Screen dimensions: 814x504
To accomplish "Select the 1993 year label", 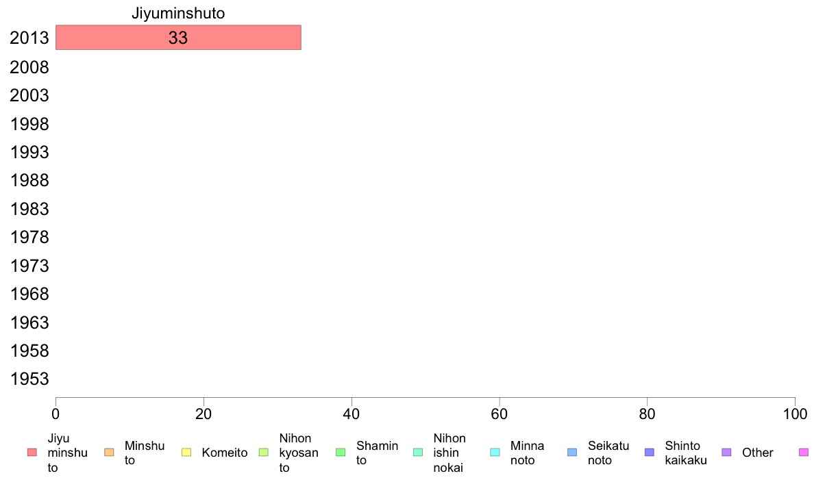I will tap(29, 152).
